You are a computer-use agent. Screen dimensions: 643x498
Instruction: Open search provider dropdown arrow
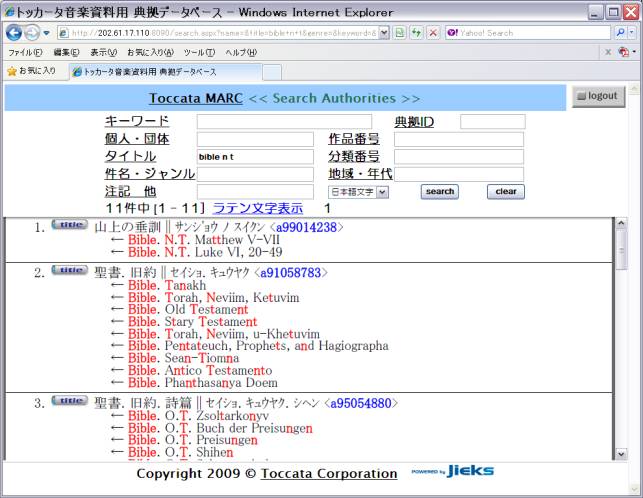(x=632, y=33)
